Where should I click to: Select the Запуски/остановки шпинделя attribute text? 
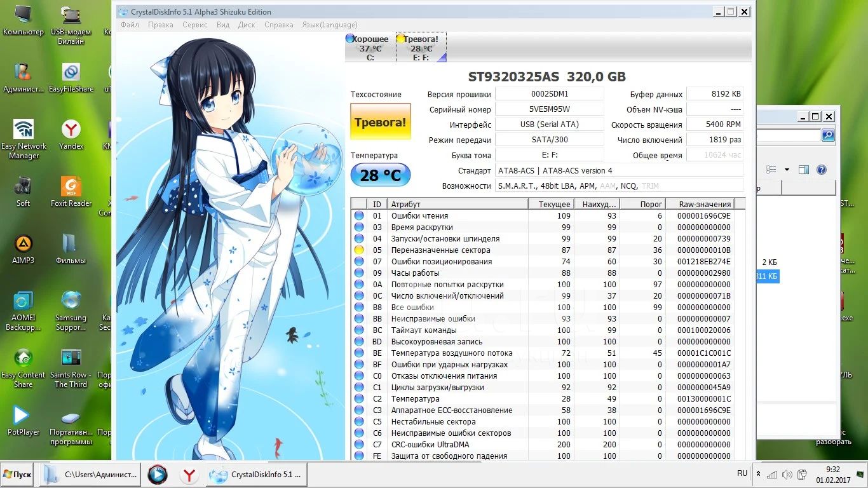coord(445,239)
